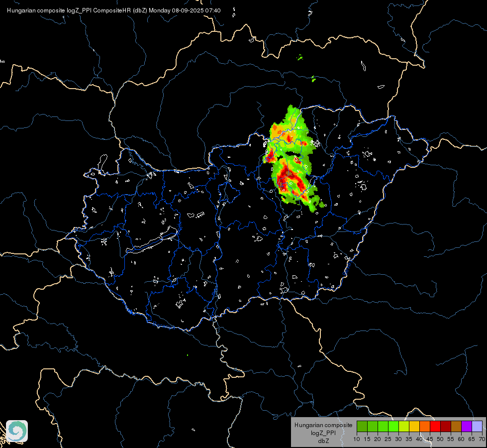The width and height of the screenshot is (487, 448).
Task: Click the 'Hungarian composite' legend label
Action: [323, 425]
